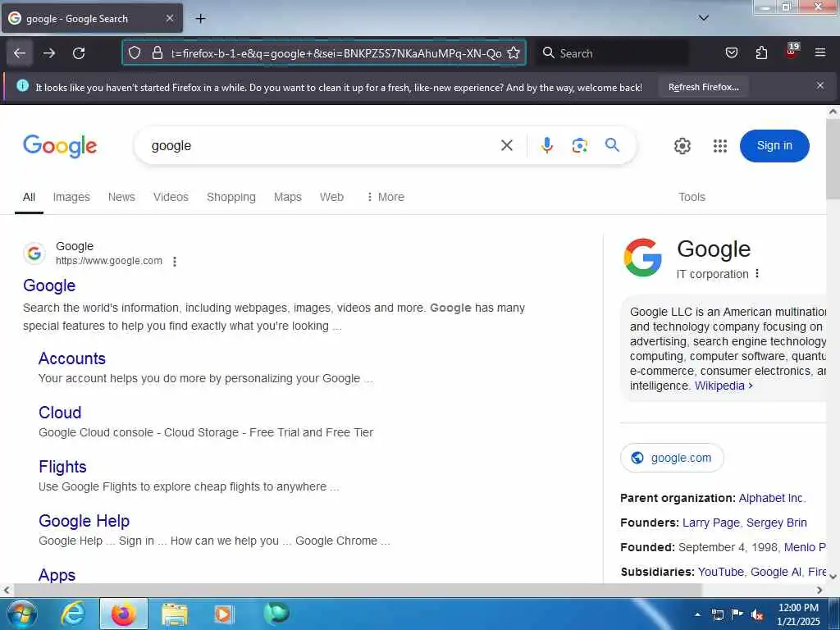Bookmark this page with the star icon
840x630 pixels.
[x=514, y=53]
